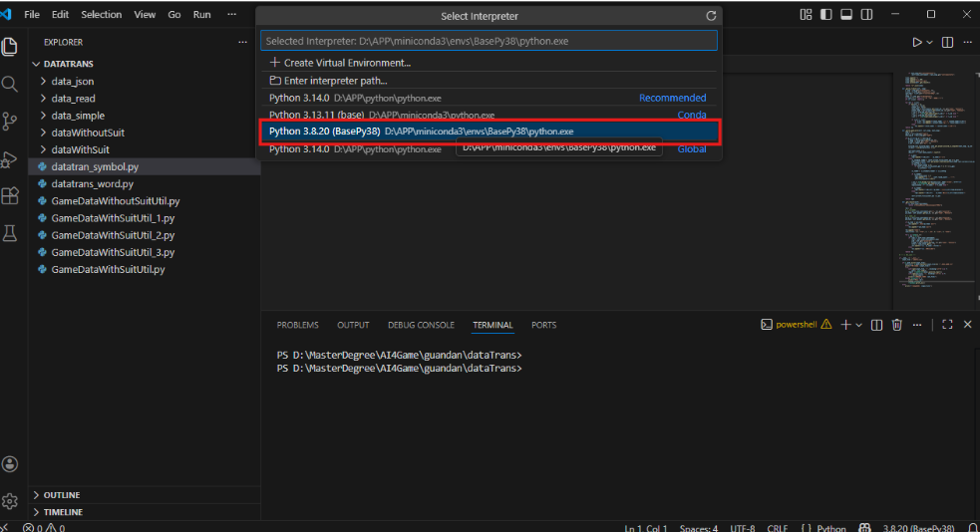Click the terminal warning triangle icon

[x=826, y=324]
